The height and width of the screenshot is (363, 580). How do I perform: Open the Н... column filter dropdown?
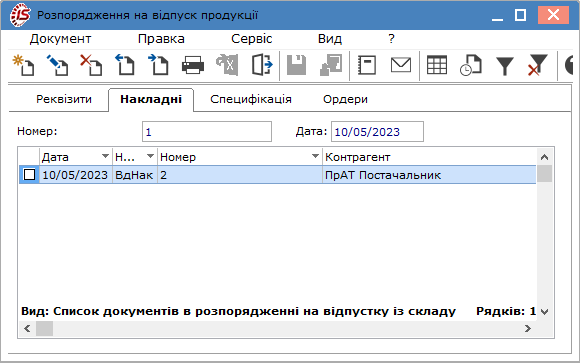pyautogui.click(x=150, y=157)
